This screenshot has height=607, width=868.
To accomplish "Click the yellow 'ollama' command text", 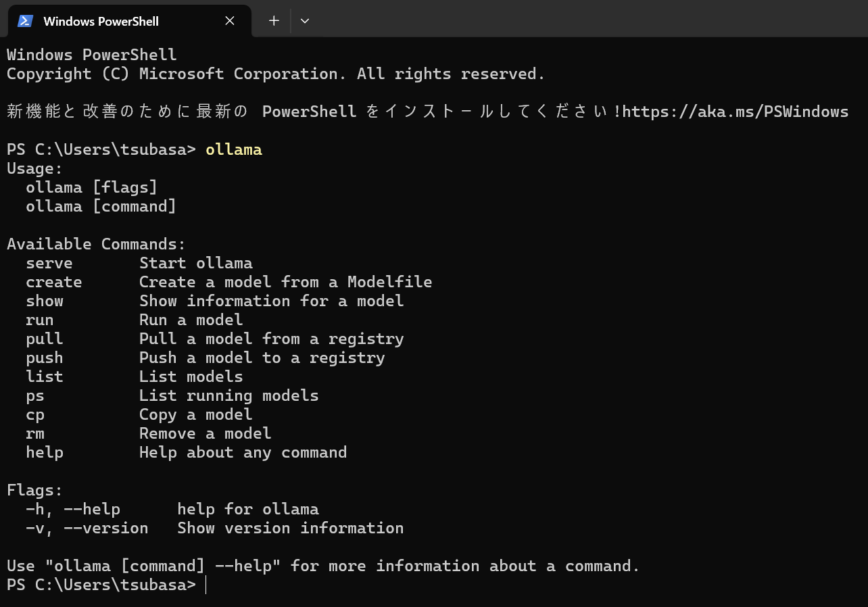I will click(x=233, y=149).
